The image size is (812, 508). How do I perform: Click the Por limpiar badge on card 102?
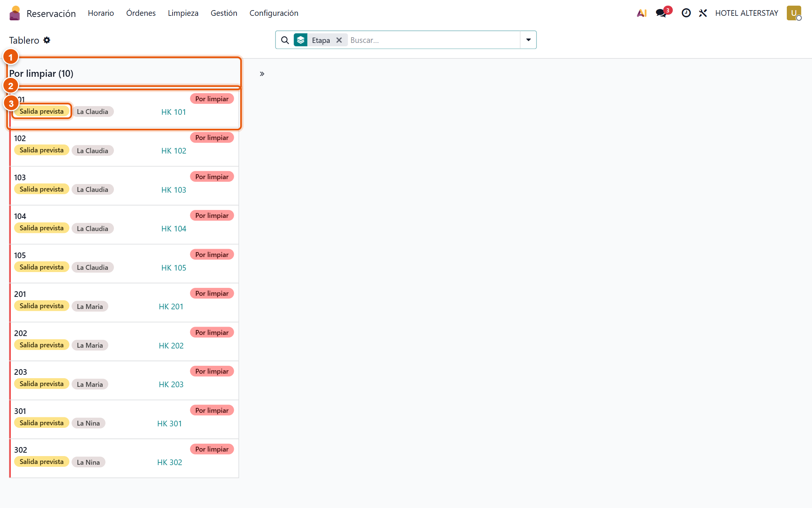point(212,138)
